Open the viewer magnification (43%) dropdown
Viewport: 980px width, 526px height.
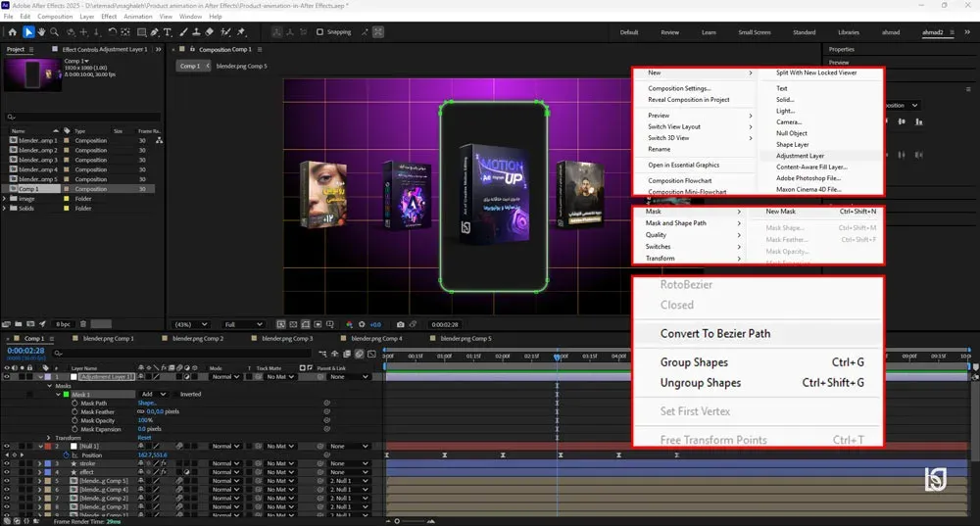pos(191,324)
